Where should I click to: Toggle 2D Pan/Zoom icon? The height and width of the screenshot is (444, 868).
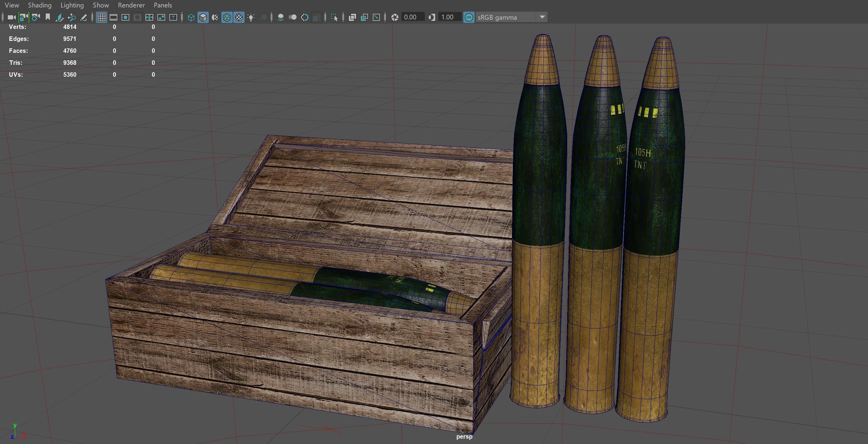[71, 17]
